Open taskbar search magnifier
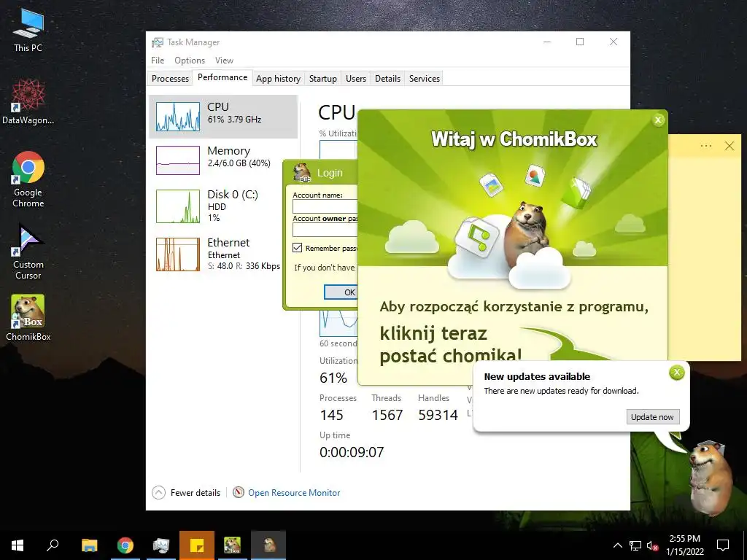The image size is (747, 560). [x=53, y=545]
